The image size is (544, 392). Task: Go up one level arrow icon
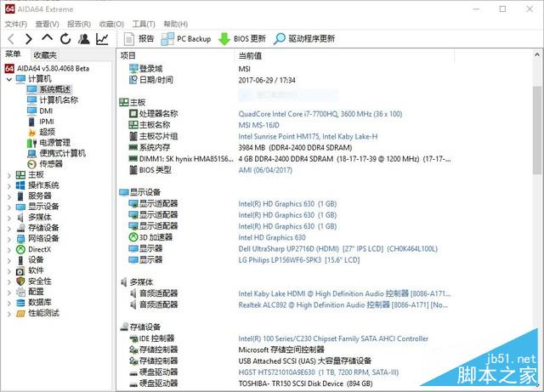tap(48, 38)
